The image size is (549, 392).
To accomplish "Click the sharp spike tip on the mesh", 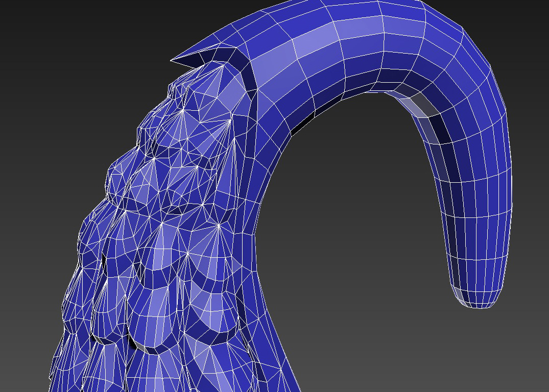I will tap(172, 60).
